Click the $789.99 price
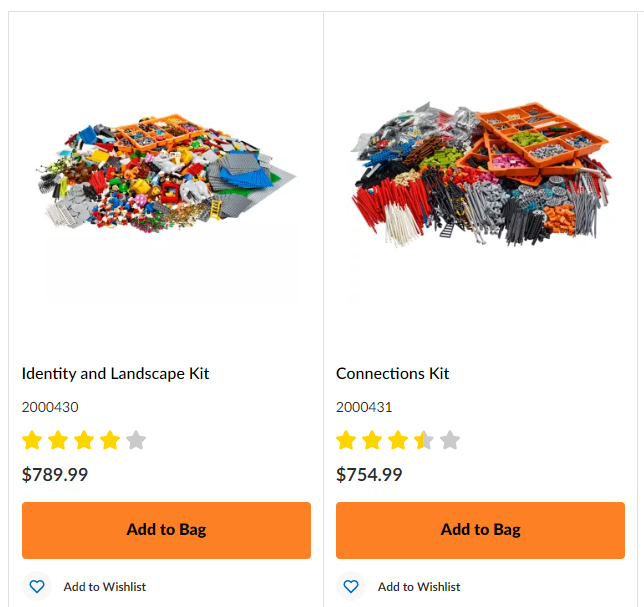Screen dimensions: 644x607 [x=55, y=474]
